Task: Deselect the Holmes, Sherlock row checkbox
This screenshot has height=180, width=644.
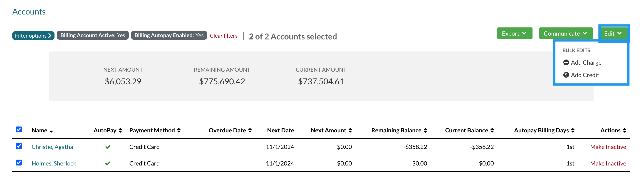Action: click(x=19, y=163)
